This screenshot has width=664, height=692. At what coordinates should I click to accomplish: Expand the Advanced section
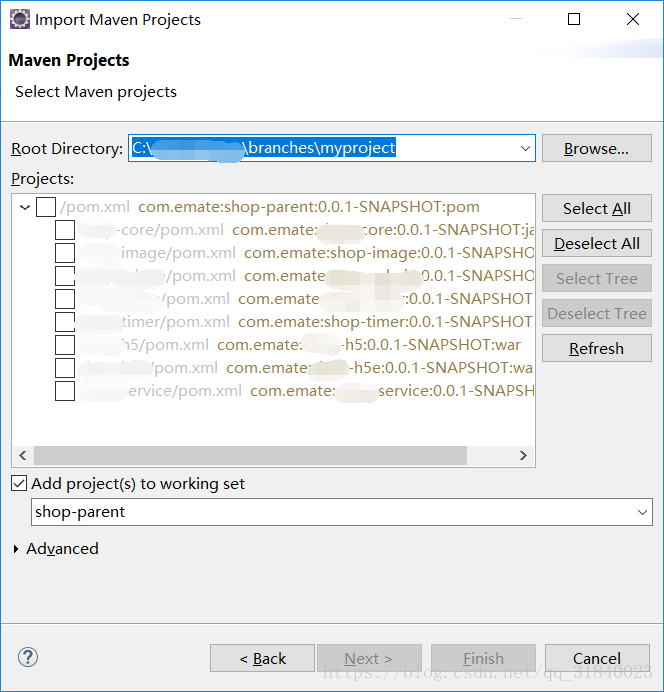click(x=16, y=549)
